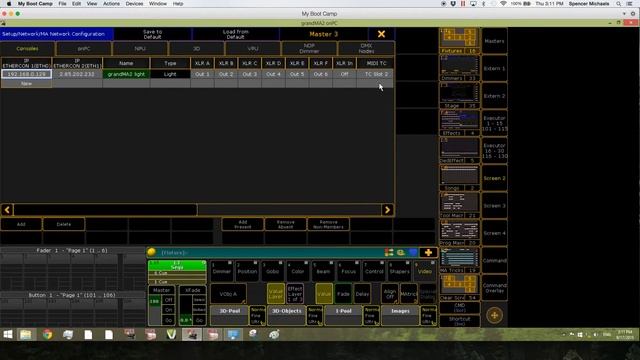Click the round plus icon under Command Overlay

tap(494, 315)
